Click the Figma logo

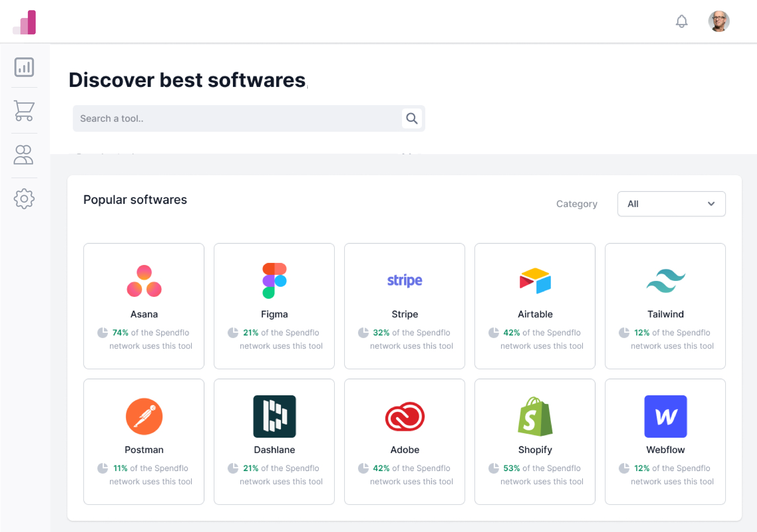coord(274,281)
